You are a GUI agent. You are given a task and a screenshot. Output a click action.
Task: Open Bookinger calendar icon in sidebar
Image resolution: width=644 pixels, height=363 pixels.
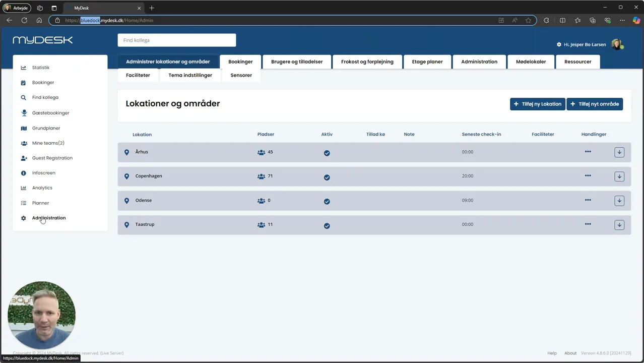tap(23, 83)
